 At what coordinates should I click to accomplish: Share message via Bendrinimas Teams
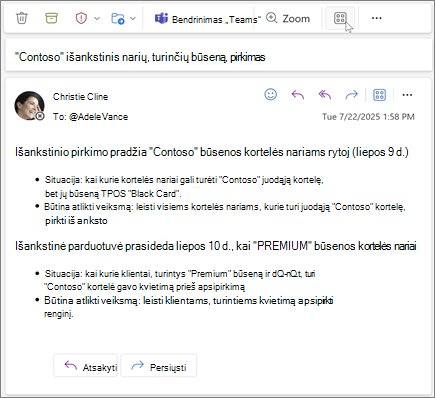208,19
